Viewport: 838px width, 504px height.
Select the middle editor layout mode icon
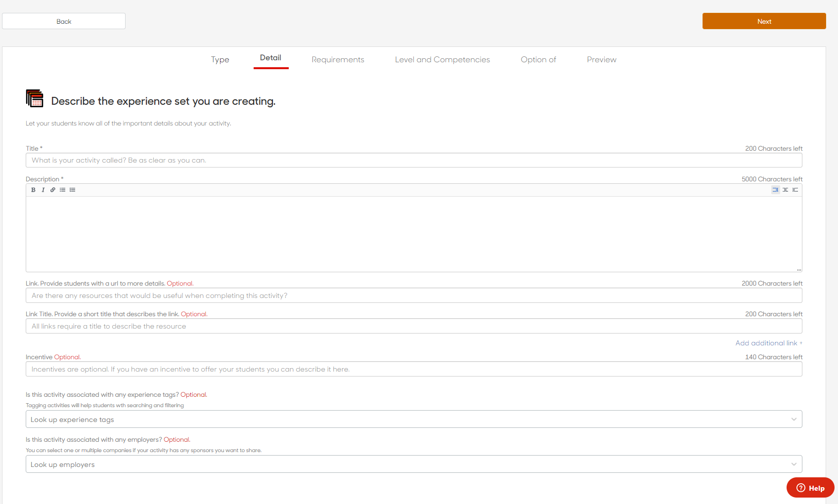pyautogui.click(x=785, y=190)
